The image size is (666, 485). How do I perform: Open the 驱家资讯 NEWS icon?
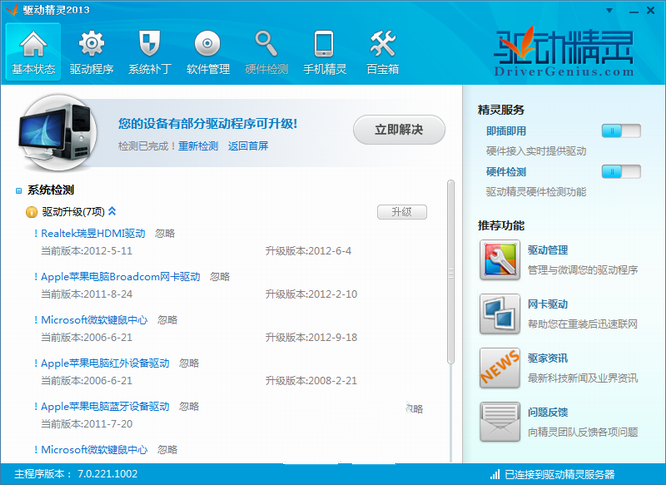click(499, 366)
